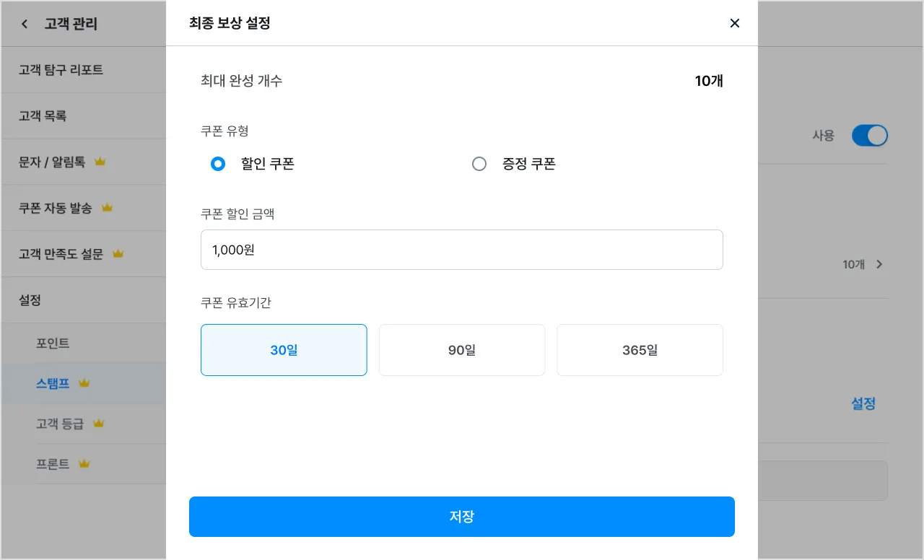Screen dimensions: 924x560
Task: Click crown icon beside 고객 등급
Action: (x=99, y=424)
